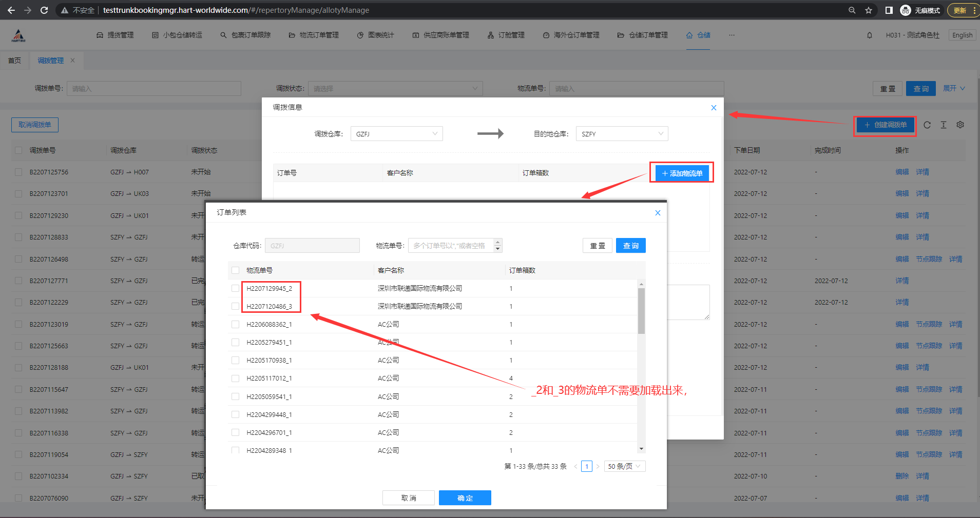Expand the 调拨仓库 GZFJ dropdown

(x=396, y=134)
